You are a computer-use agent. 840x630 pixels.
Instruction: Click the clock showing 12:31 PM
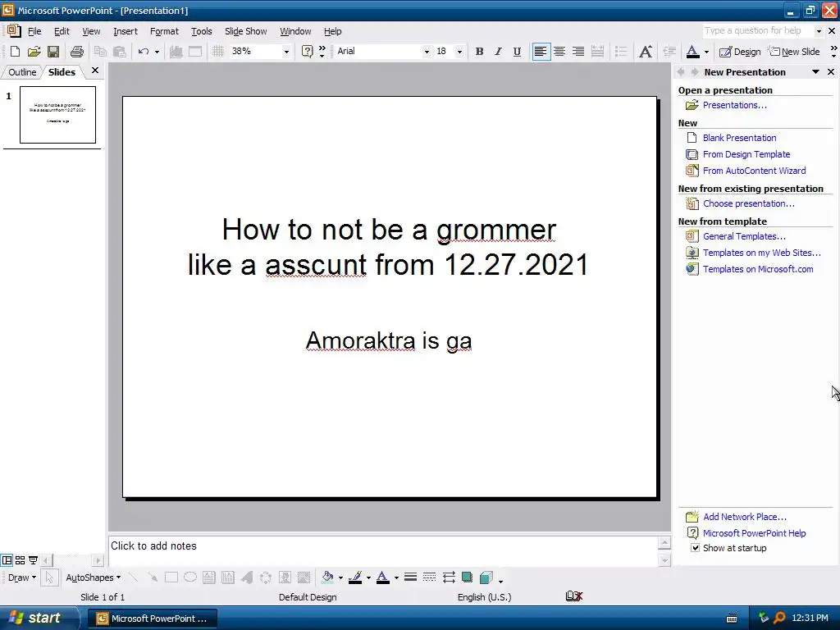[810, 618]
